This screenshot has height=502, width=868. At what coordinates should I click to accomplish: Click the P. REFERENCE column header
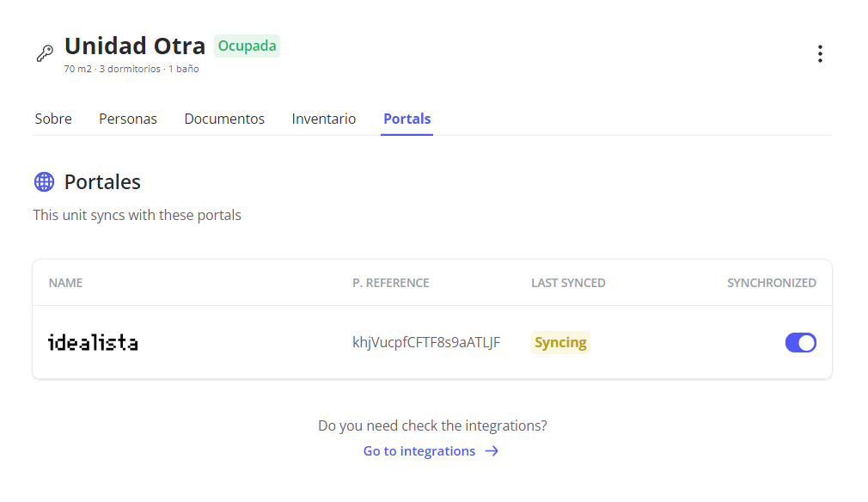click(x=391, y=283)
